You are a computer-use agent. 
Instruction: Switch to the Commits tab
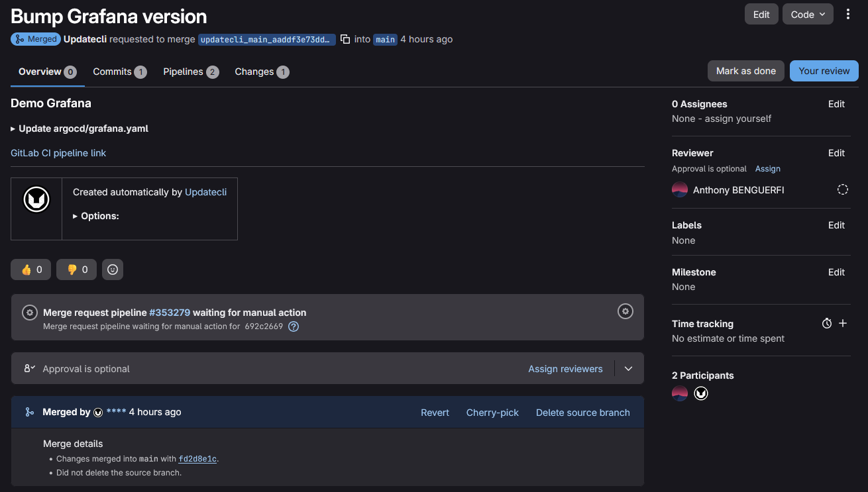tap(119, 72)
